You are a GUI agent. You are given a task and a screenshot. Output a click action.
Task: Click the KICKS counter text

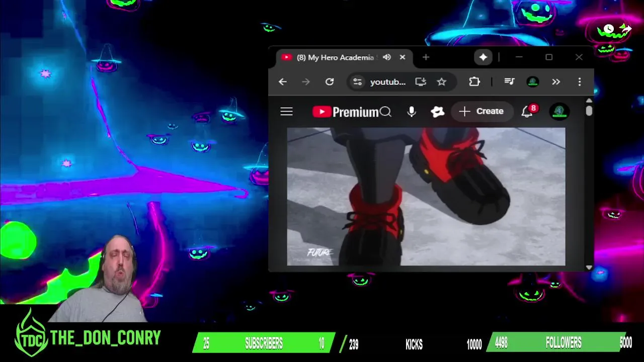point(414,344)
